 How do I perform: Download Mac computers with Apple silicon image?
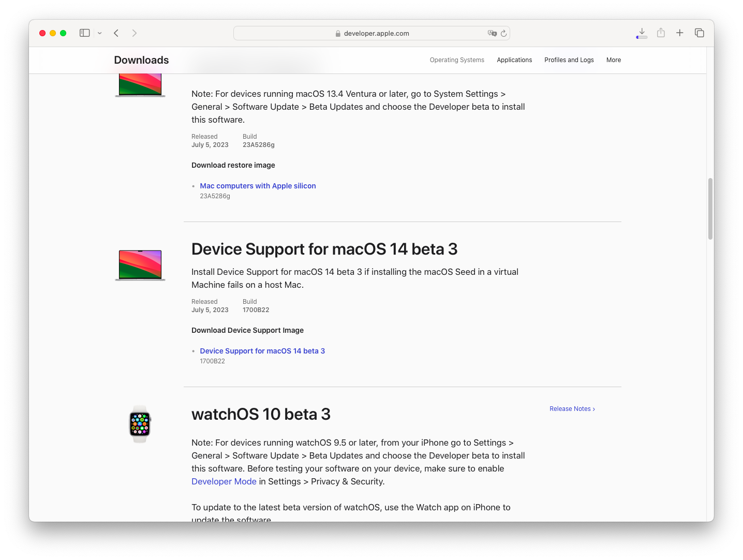(x=258, y=186)
